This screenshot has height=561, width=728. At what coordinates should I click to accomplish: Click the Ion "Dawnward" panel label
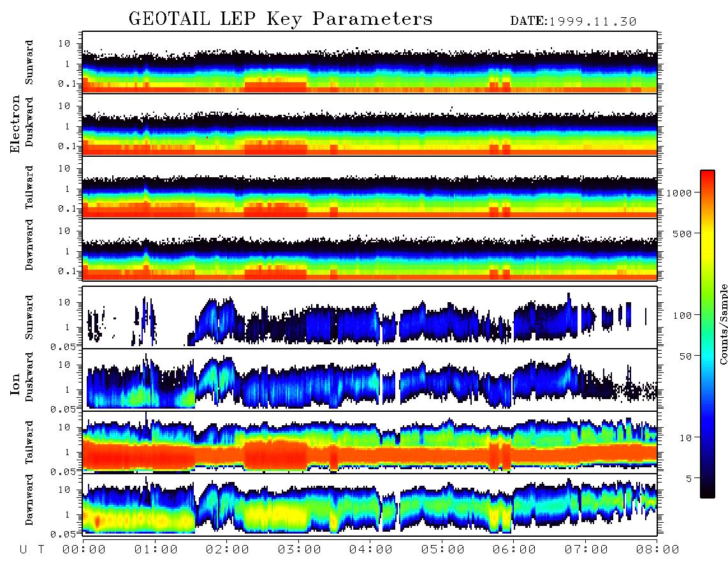click(29, 500)
